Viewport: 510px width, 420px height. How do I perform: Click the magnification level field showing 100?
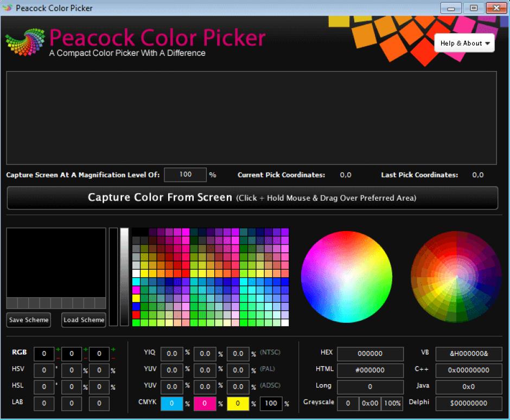(185, 175)
